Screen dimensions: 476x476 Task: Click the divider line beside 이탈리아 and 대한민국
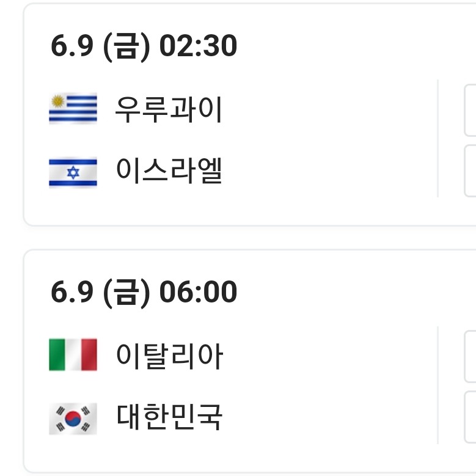coord(438,385)
